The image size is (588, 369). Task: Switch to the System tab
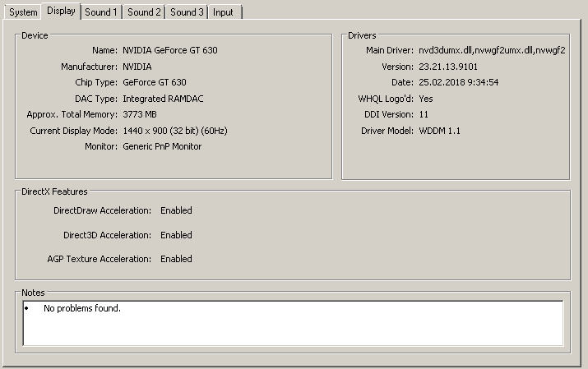point(23,12)
